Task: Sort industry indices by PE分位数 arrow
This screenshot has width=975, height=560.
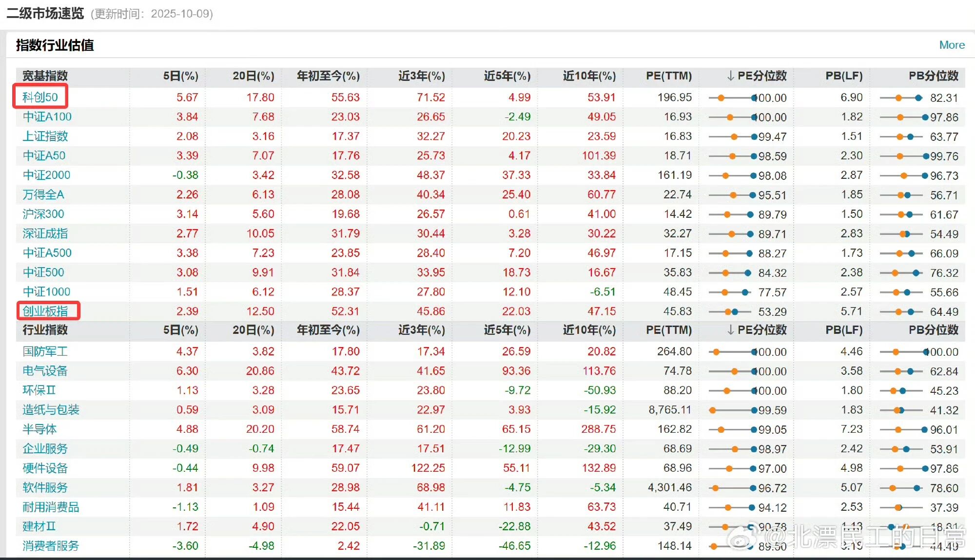Action: click(730, 330)
